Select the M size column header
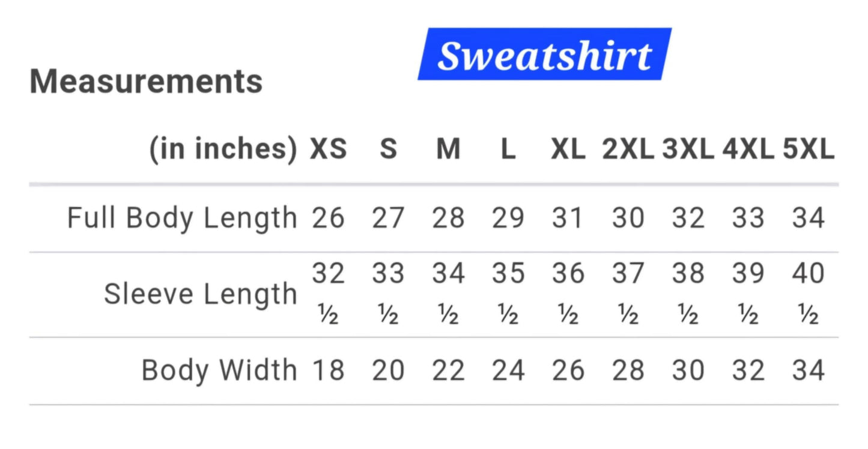 pos(448,149)
